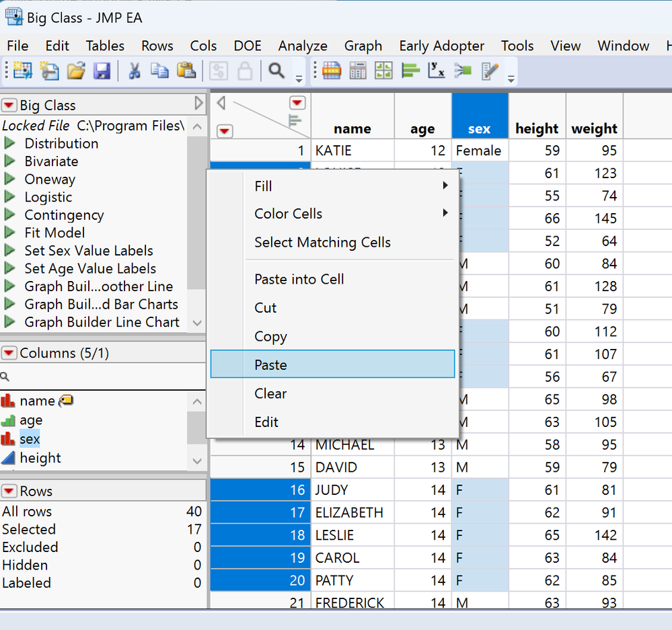
Task: Click the label tag icon beside name column
Action: click(66, 401)
